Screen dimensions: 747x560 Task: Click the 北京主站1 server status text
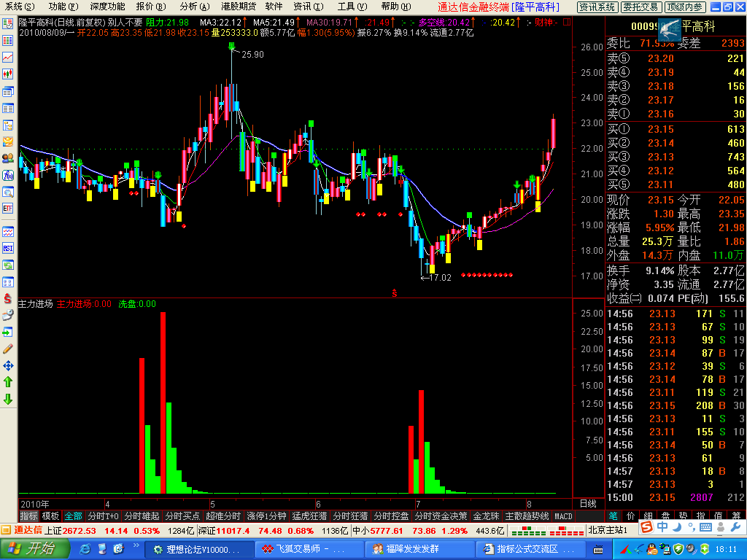click(608, 530)
